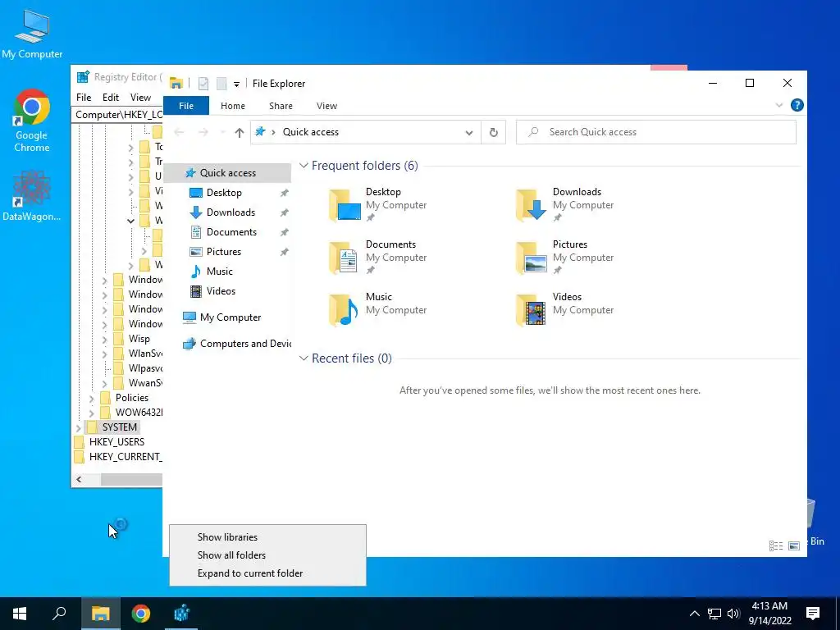The height and width of the screenshot is (630, 840).
Task: Expand the Wisp registry key
Action: tap(104, 339)
